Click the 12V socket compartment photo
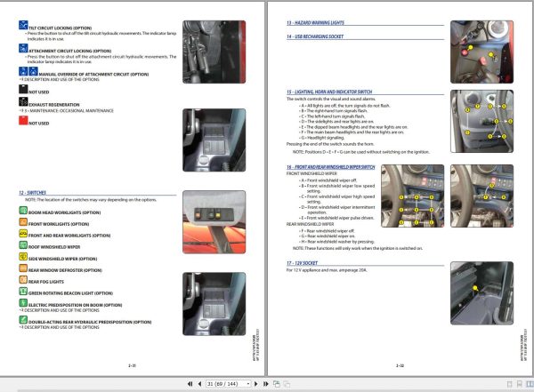The image size is (534, 392). point(481,293)
